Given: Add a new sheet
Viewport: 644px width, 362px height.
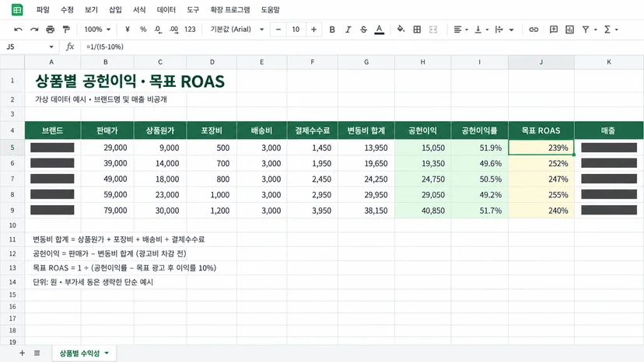Looking at the screenshot, I should [x=23, y=353].
